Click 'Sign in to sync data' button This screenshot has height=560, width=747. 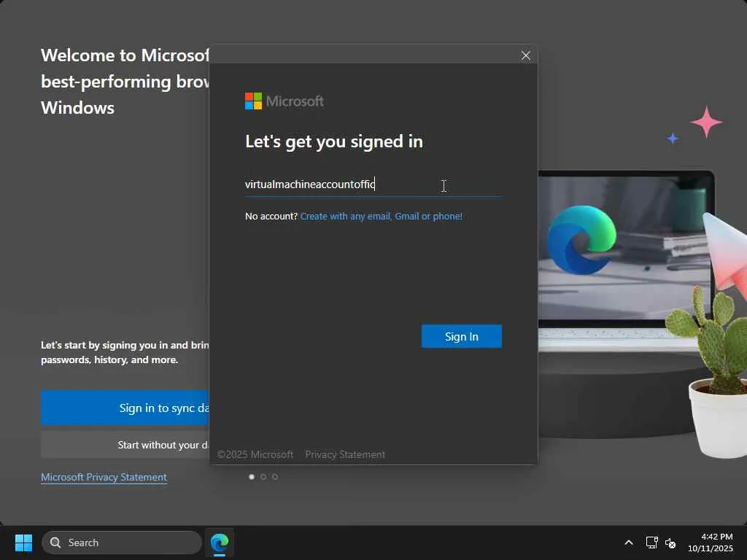[125, 408]
